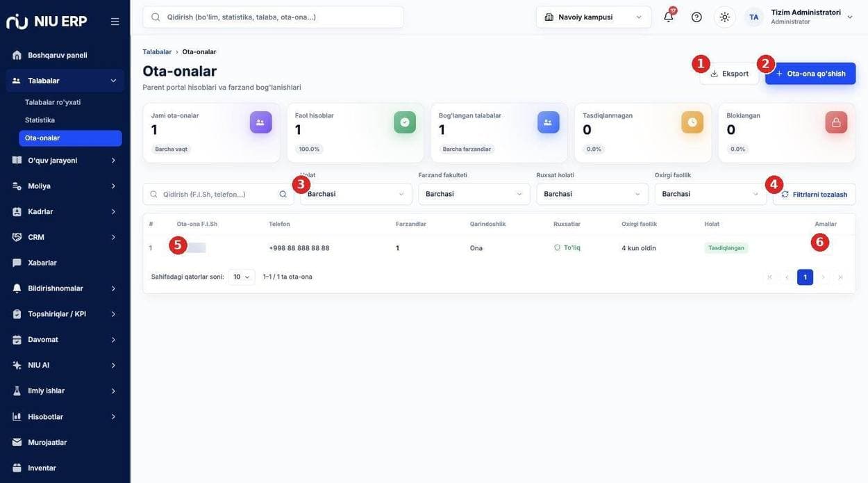Go to first page in pagination
Image resolution: width=868 pixels, height=483 pixels.
[769, 277]
